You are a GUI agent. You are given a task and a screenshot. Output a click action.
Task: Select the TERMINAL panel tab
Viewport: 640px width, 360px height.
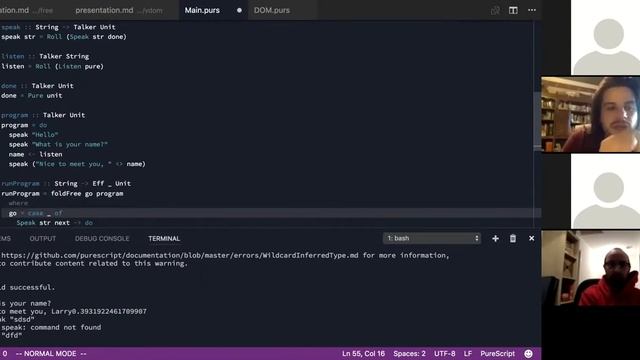click(164, 238)
